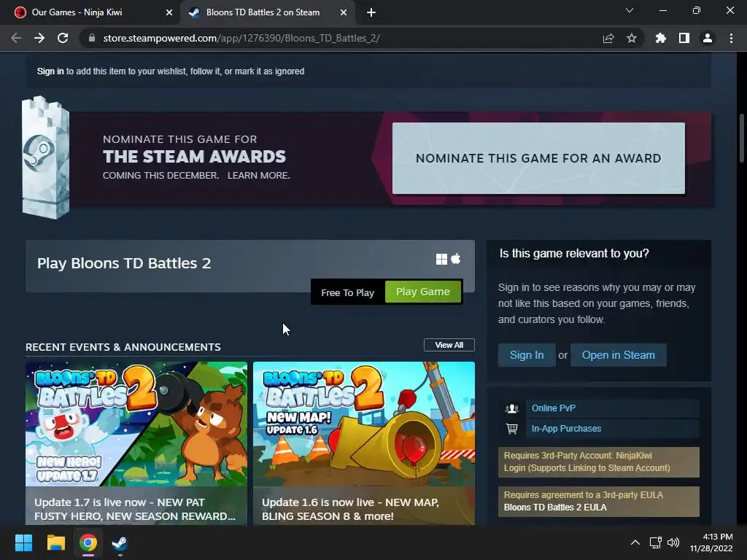Click the Apple macOS platform icon

(456, 259)
